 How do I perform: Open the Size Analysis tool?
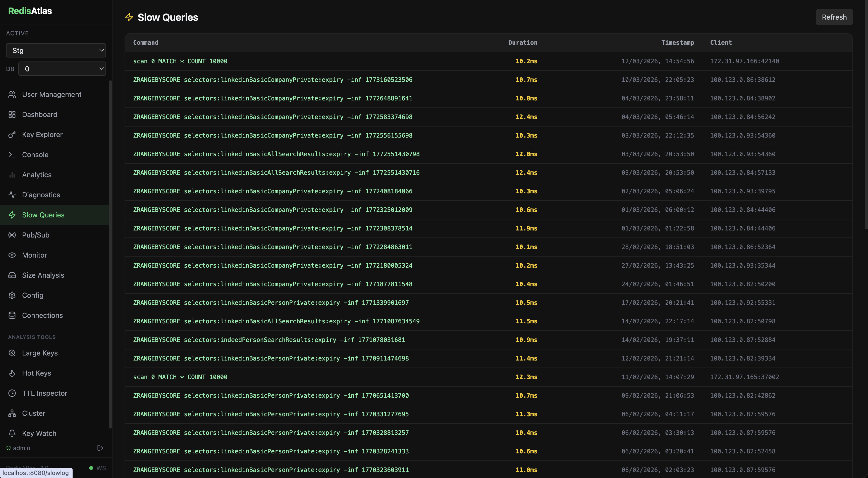(x=43, y=275)
